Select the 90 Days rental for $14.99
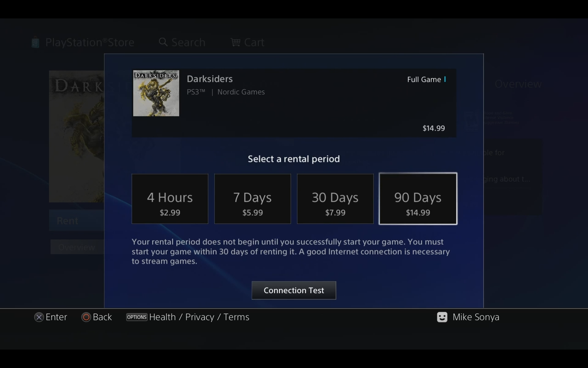Image resolution: width=588 pixels, height=368 pixels. pyautogui.click(x=418, y=199)
